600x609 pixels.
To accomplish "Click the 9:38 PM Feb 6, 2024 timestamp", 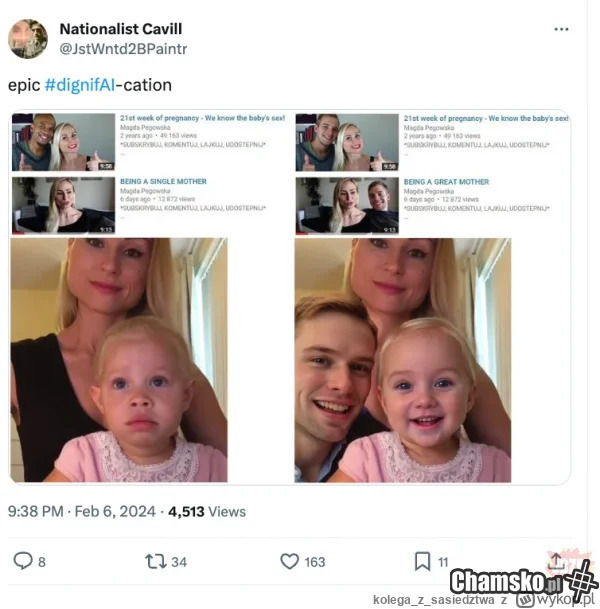I will point(82,511).
